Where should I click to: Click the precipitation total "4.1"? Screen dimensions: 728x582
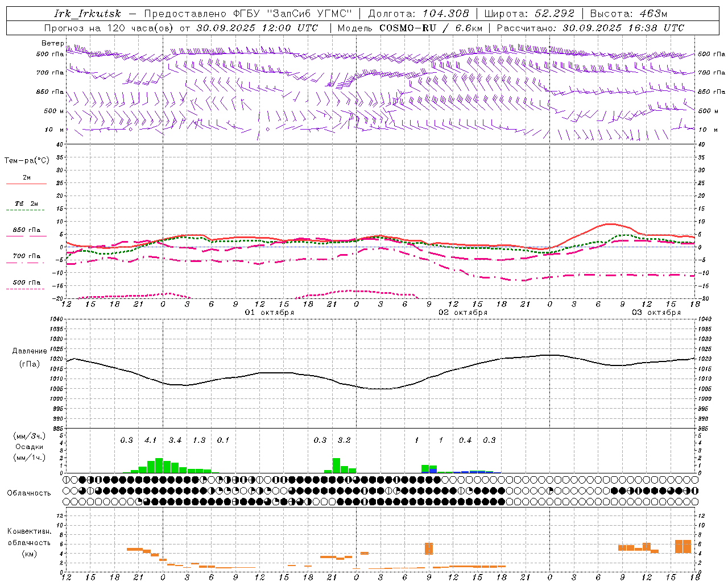coord(151,440)
